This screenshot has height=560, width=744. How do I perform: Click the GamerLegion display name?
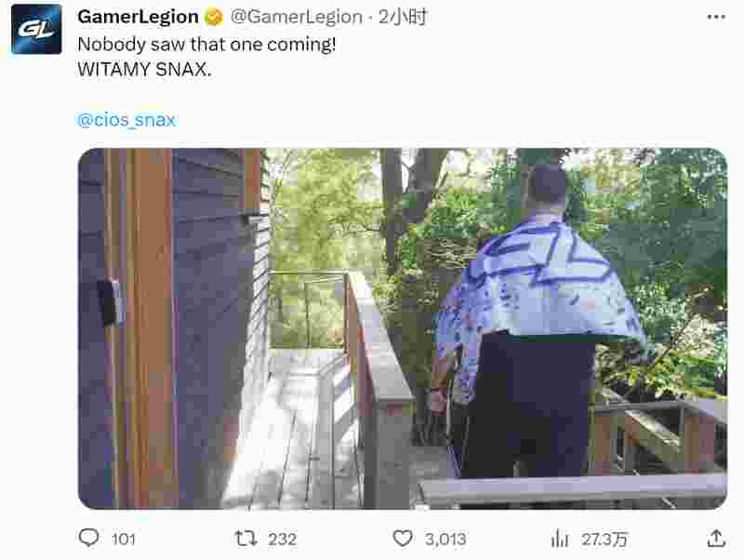click(x=138, y=17)
